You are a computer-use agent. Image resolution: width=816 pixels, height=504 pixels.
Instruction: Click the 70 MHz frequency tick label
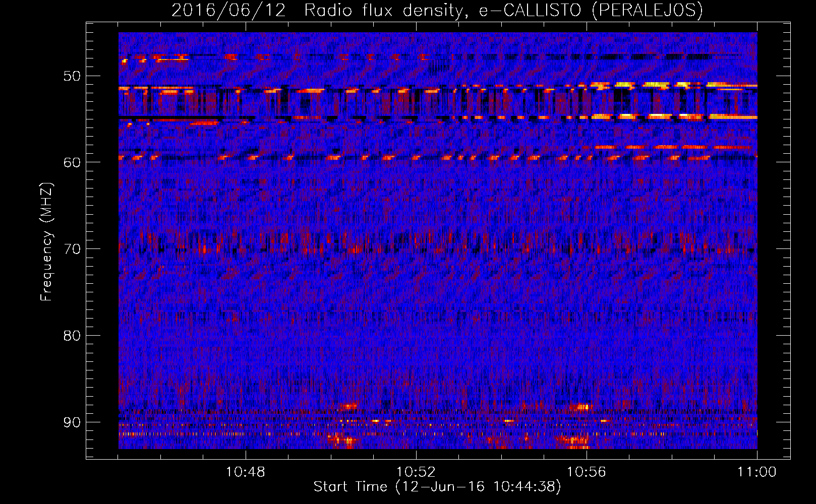(x=72, y=249)
